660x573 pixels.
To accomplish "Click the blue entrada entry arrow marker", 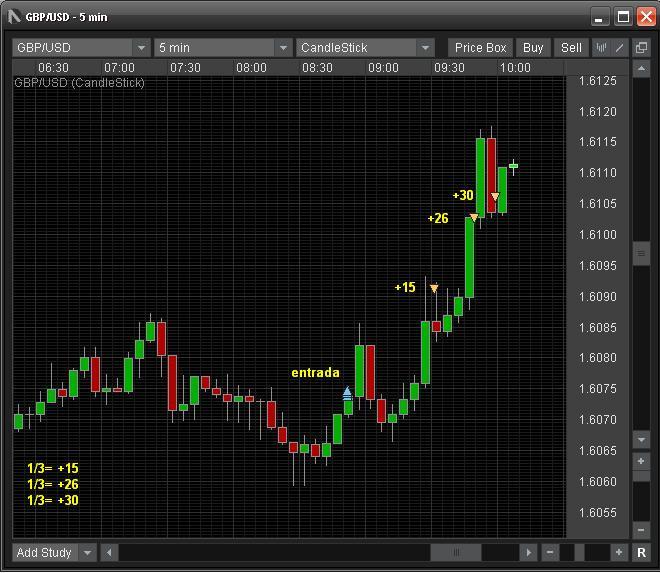I will tap(347, 393).
